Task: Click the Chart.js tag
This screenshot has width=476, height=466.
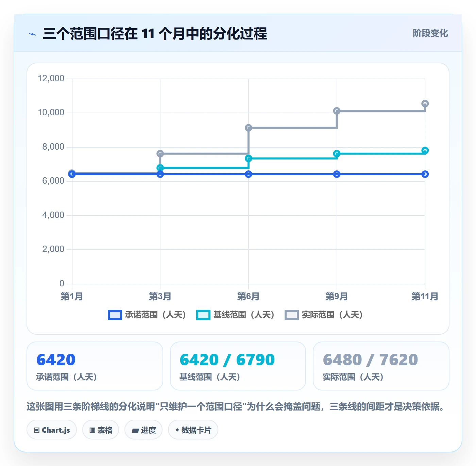Action: [x=52, y=430]
